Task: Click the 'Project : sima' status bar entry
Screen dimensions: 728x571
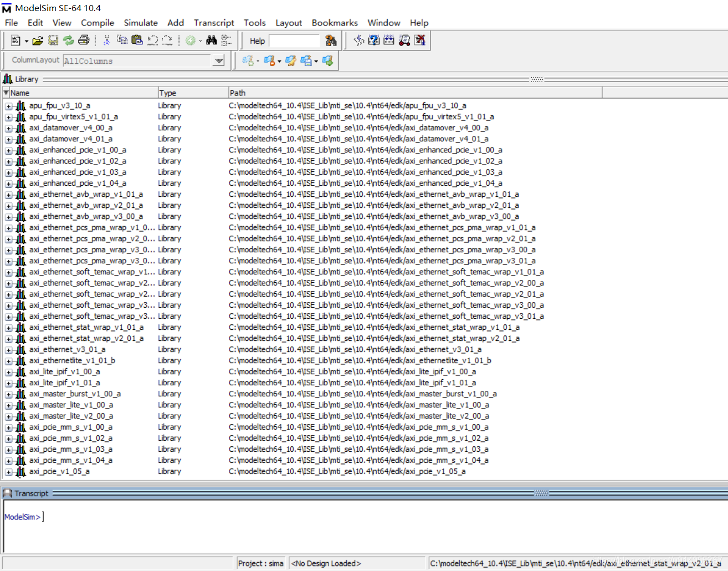Action: pyautogui.click(x=261, y=563)
